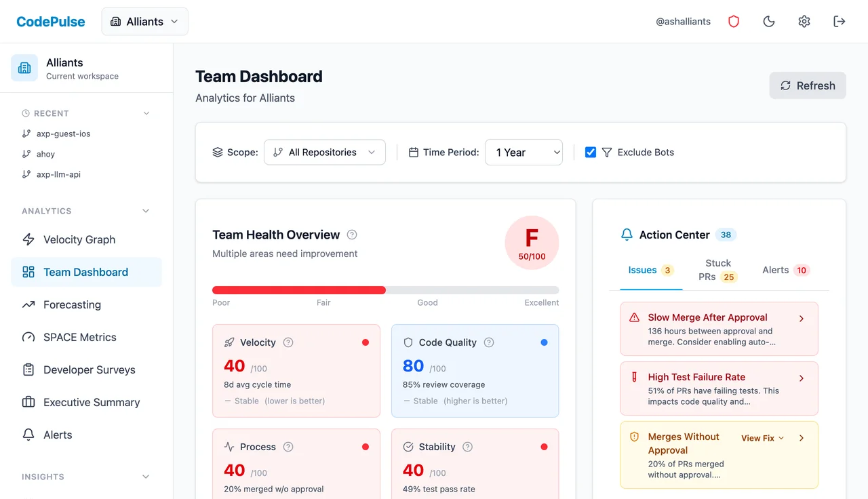The image size is (868, 499).
Task: Expand Merges Without Approval arrow
Action: point(802,438)
